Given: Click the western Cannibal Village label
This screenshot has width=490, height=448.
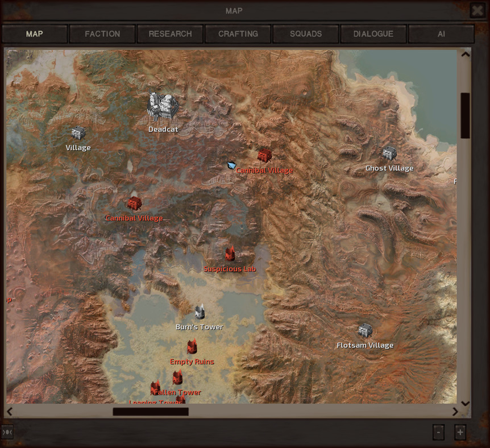Looking at the screenshot, I should (x=134, y=218).
